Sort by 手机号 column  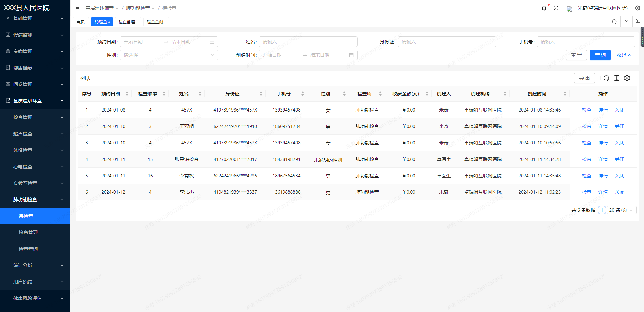[303, 94]
